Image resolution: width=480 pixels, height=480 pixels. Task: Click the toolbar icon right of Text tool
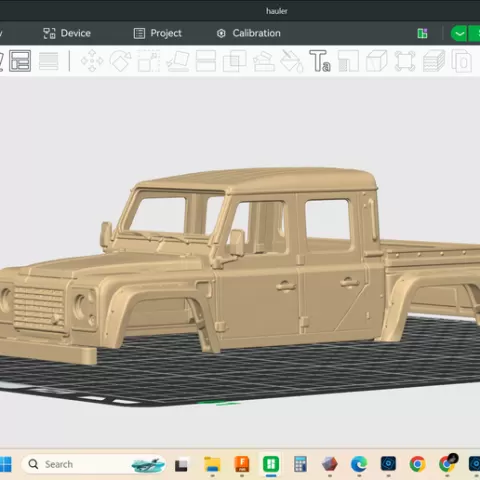click(348, 61)
